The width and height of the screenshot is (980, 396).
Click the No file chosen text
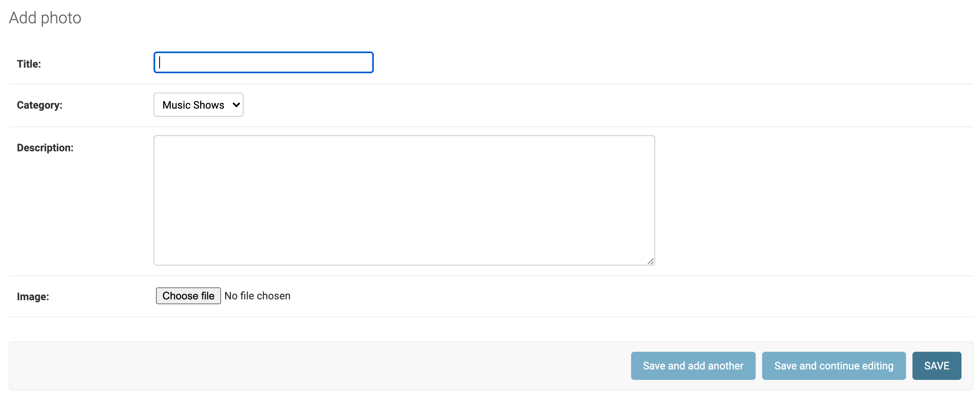[x=257, y=296]
